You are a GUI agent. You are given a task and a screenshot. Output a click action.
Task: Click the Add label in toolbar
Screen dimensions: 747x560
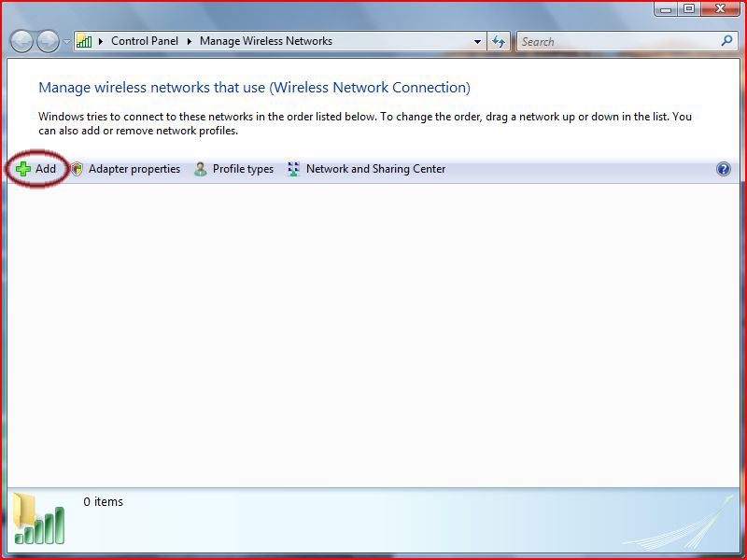pos(45,169)
